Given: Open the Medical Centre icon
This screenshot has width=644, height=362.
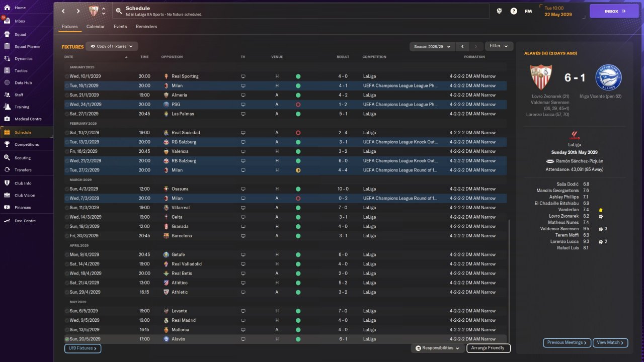Looking at the screenshot, I should (x=7, y=119).
